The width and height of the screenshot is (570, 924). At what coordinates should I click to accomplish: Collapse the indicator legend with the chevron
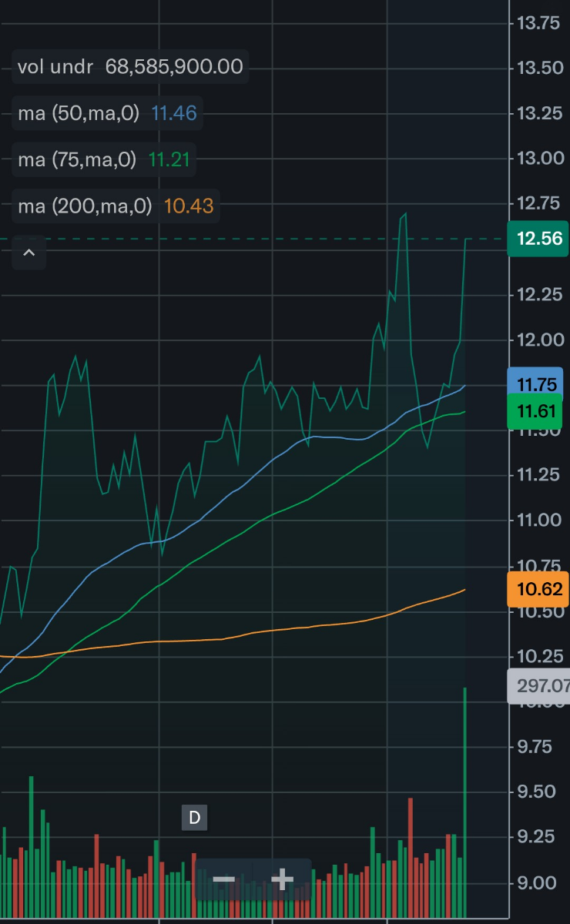pyautogui.click(x=28, y=253)
